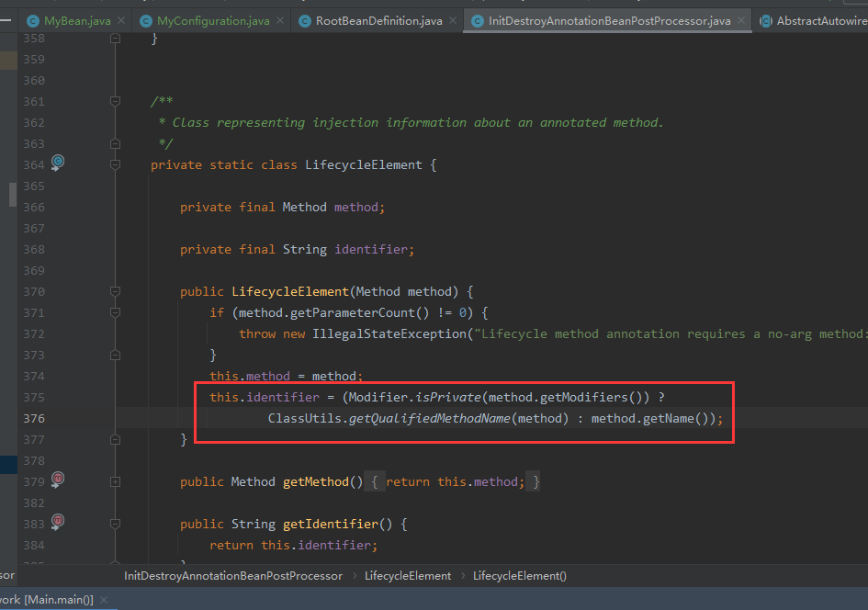Click the class gutter icon on line 364

click(58, 163)
